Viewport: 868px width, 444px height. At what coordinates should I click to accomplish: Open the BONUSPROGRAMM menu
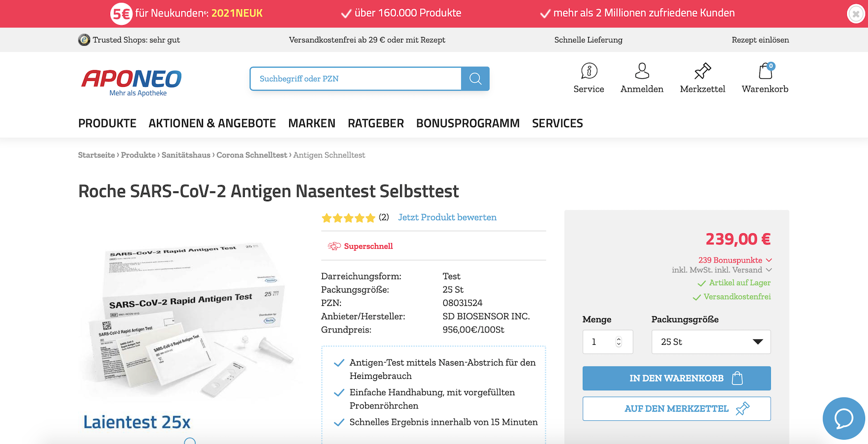tap(468, 123)
